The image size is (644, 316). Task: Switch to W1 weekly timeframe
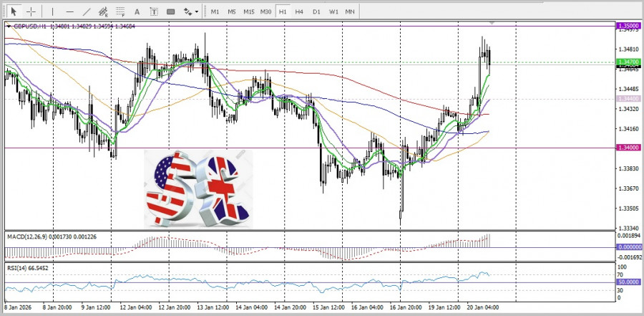coord(333,11)
